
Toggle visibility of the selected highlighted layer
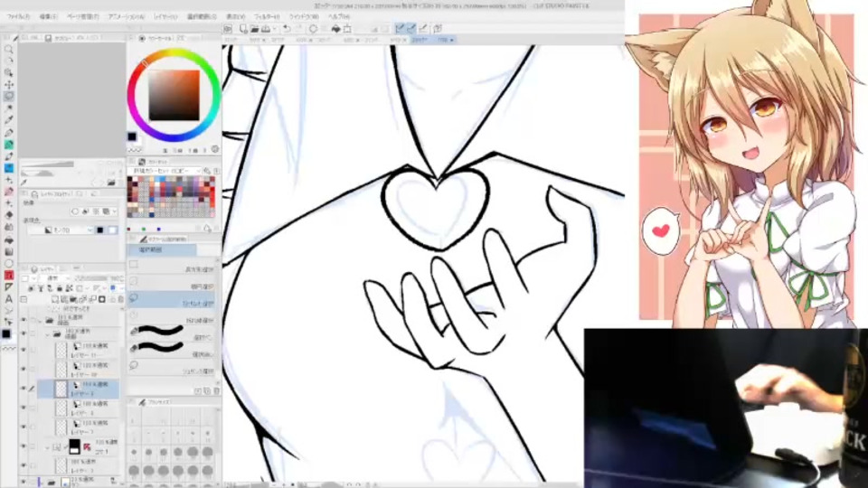click(x=24, y=389)
